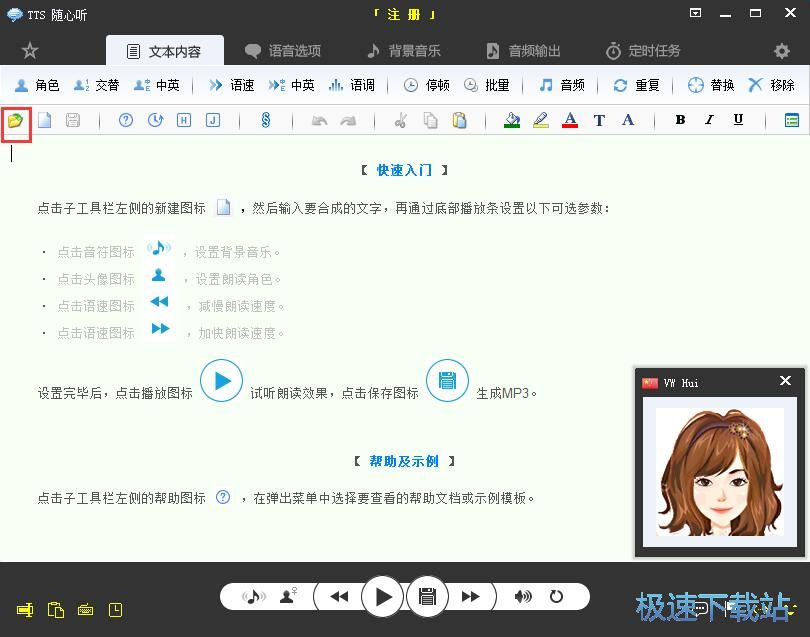Toggle underline text formatting
The image size is (810, 637).
point(737,120)
